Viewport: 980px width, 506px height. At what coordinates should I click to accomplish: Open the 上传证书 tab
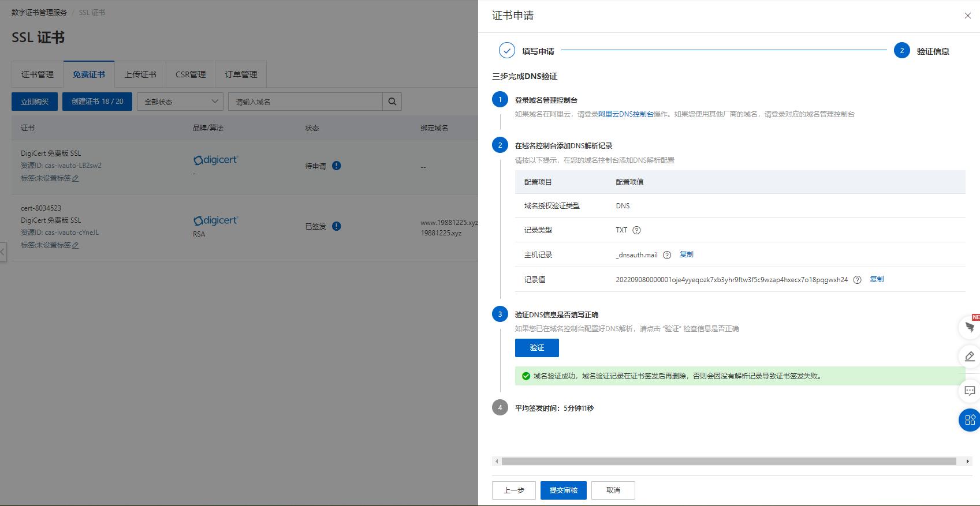point(140,74)
